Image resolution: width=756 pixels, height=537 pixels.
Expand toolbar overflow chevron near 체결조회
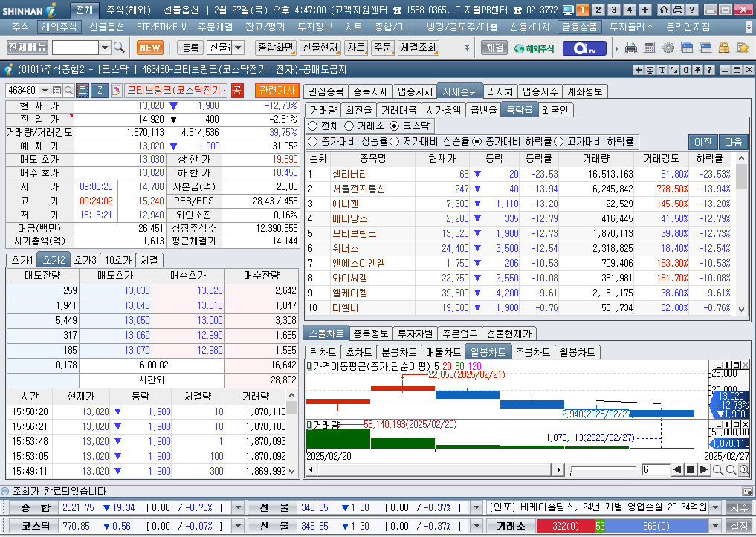coord(467,48)
